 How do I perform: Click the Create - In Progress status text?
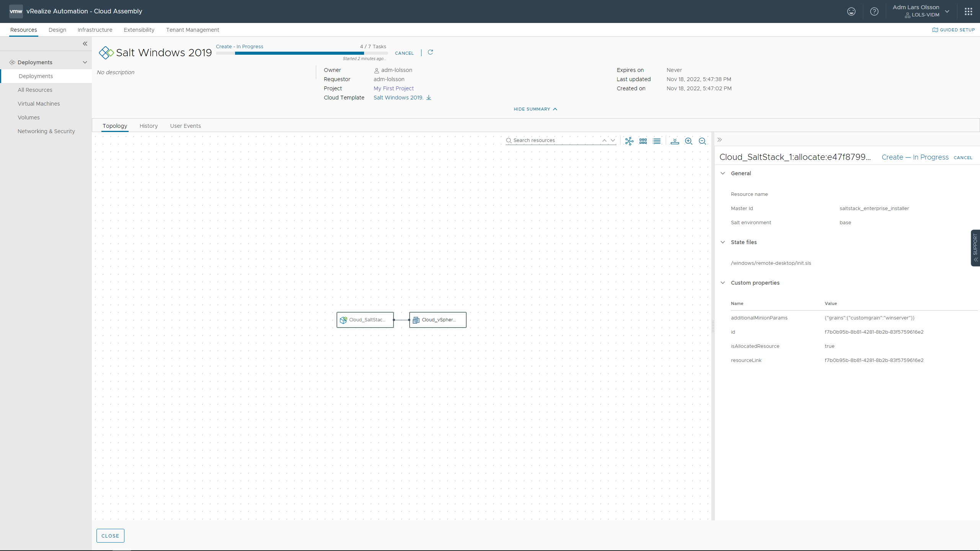pos(240,47)
